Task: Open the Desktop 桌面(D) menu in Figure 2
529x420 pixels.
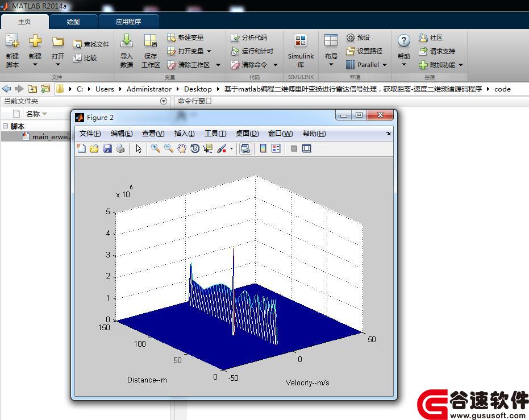Action: coord(247,134)
